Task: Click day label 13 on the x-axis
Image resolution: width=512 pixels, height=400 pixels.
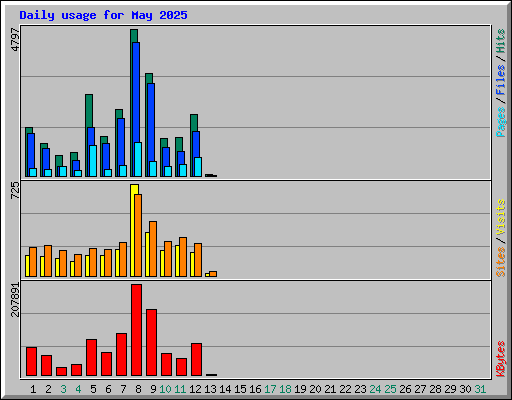Action: click(x=210, y=389)
